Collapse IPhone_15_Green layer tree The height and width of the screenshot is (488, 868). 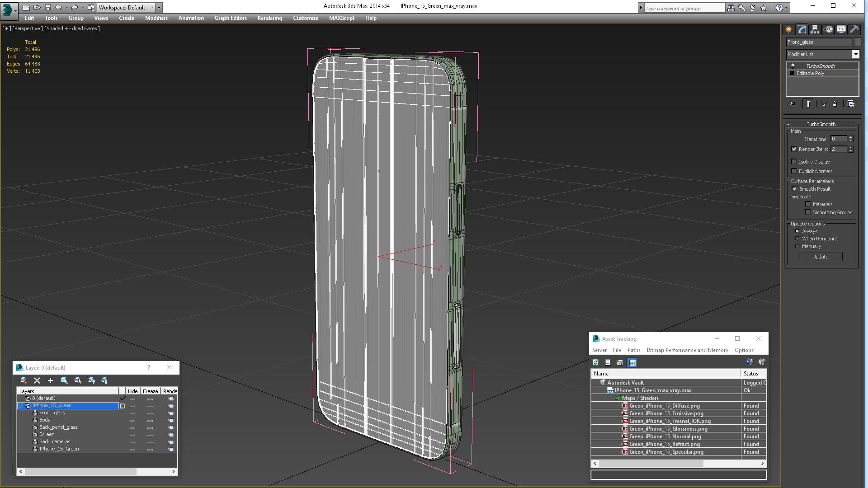click(20, 406)
